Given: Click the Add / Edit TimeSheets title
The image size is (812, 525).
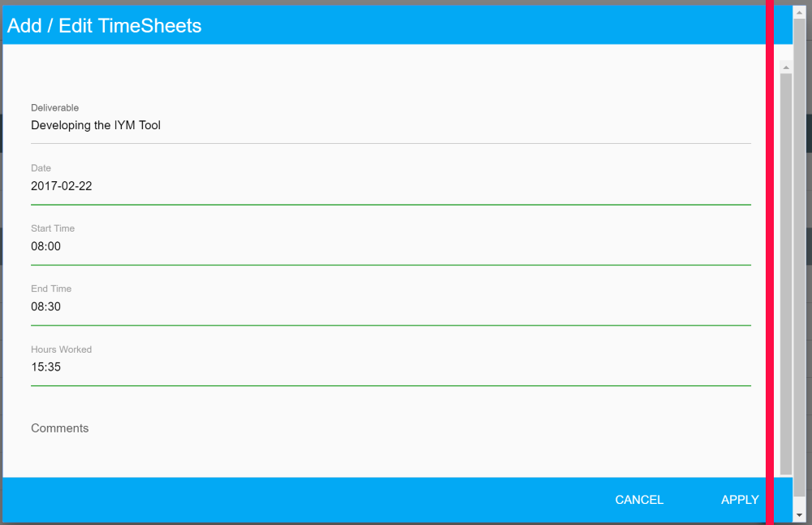Looking at the screenshot, I should (x=105, y=26).
